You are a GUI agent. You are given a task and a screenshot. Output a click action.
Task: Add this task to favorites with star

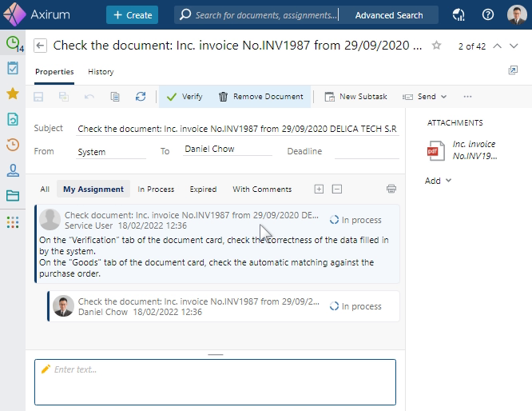437,45
